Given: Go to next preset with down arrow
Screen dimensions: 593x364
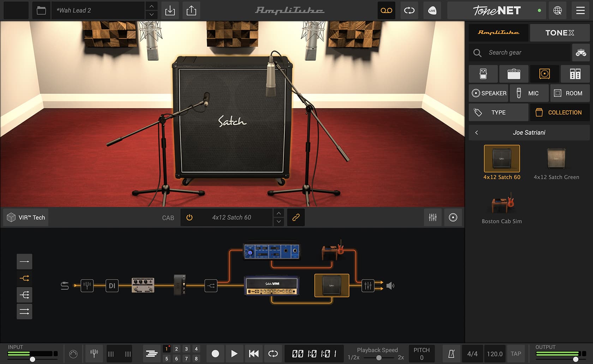Looking at the screenshot, I should pos(151,15).
